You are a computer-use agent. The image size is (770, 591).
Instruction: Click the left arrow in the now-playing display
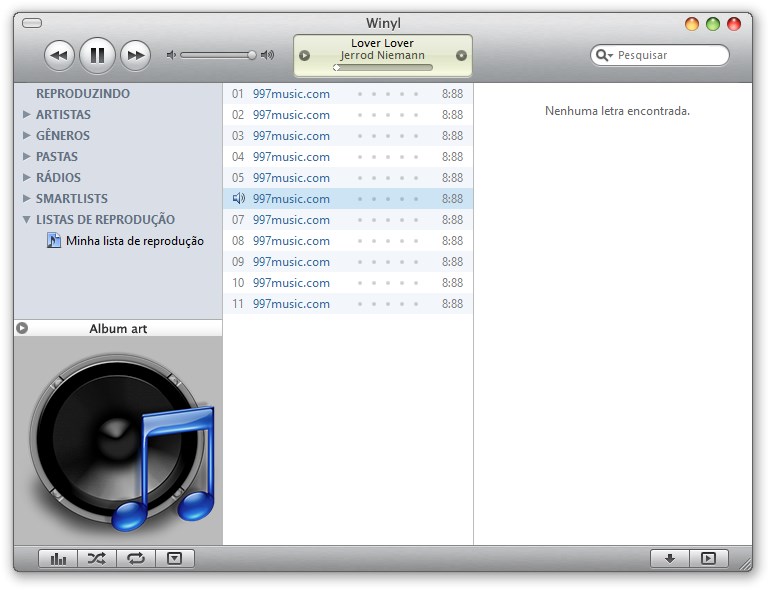click(304, 56)
